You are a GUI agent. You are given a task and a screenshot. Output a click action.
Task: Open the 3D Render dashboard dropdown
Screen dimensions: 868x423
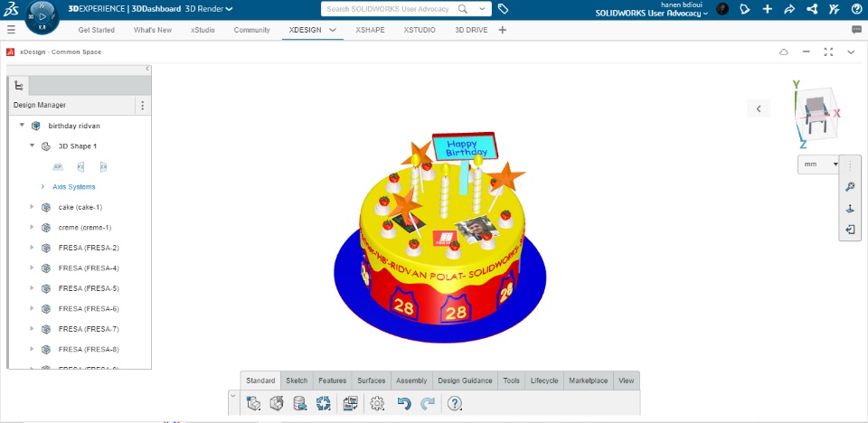point(230,9)
